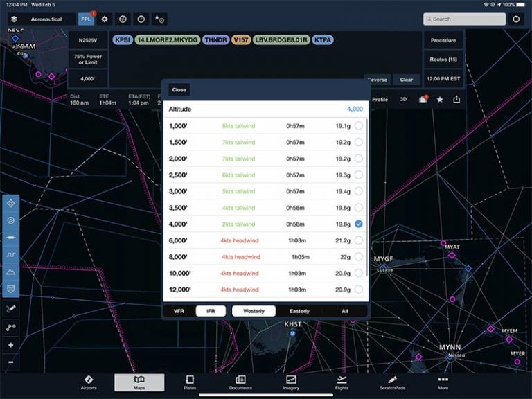The width and height of the screenshot is (532, 399).
Task: Tap the diamond center-on-position icon in sidebar
Action: pyautogui.click(x=11, y=203)
